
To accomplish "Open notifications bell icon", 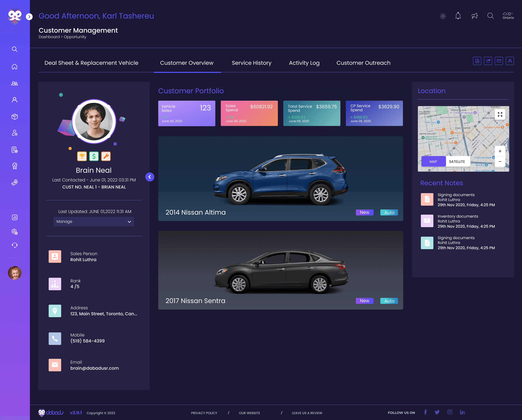I will click(458, 16).
